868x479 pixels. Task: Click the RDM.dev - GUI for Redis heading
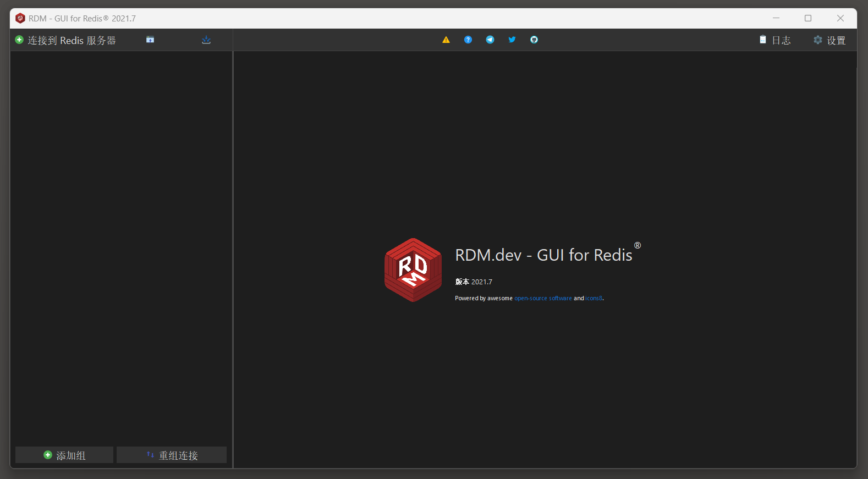pyautogui.click(x=548, y=255)
